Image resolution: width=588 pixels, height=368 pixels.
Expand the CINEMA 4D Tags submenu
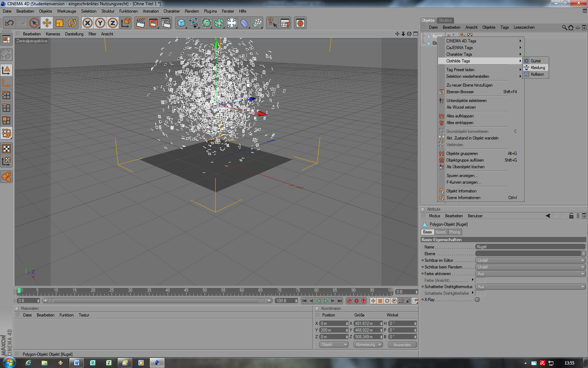click(x=481, y=41)
